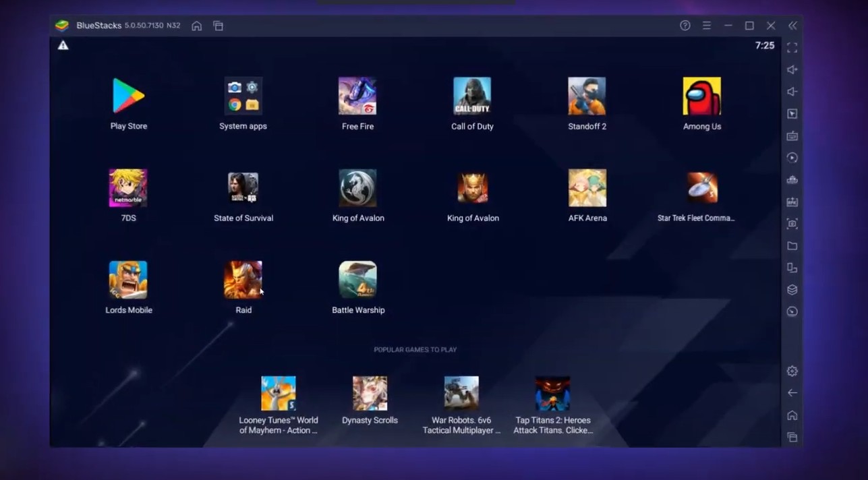
Task: Open the Raid game
Action: click(x=243, y=280)
